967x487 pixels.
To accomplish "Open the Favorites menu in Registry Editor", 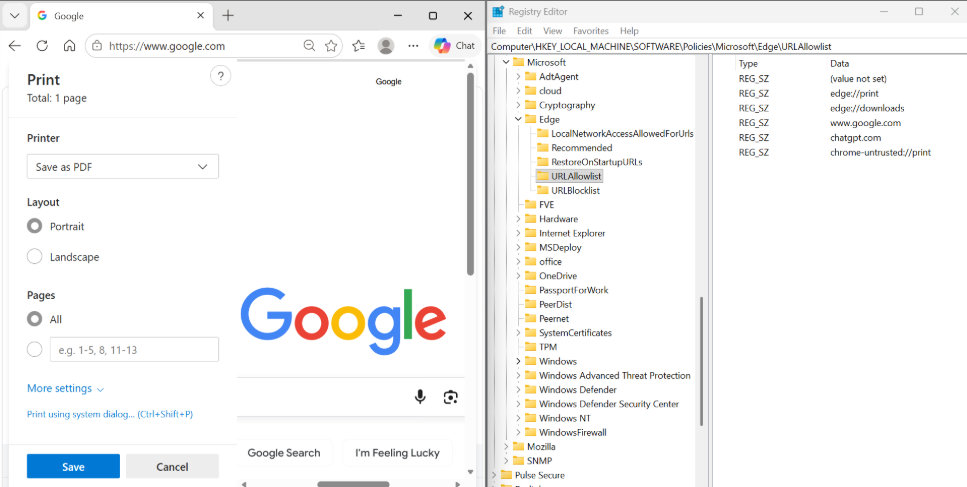I will click(x=591, y=31).
